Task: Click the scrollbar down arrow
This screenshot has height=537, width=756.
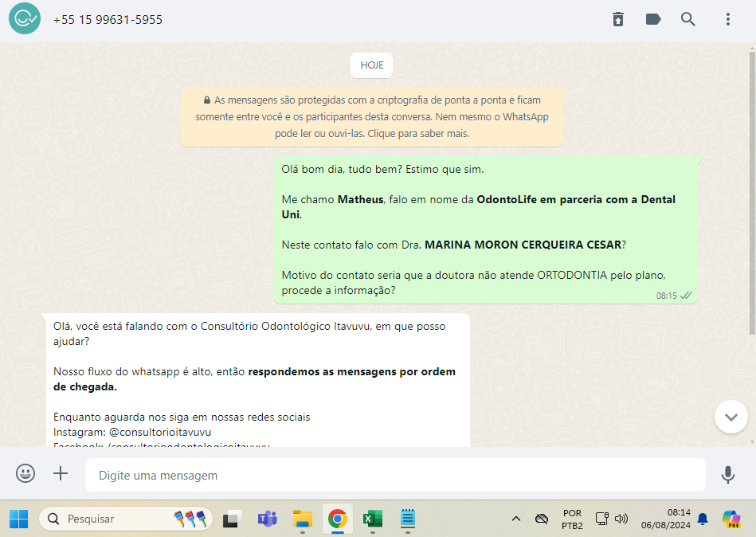Action: click(752, 442)
